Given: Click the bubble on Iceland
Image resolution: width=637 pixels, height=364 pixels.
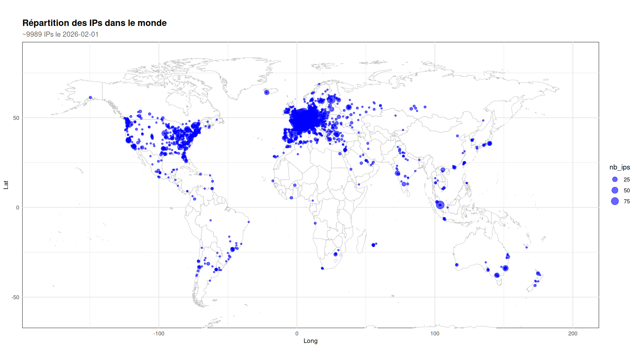Looking at the screenshot, I should (x=267, y=93).
